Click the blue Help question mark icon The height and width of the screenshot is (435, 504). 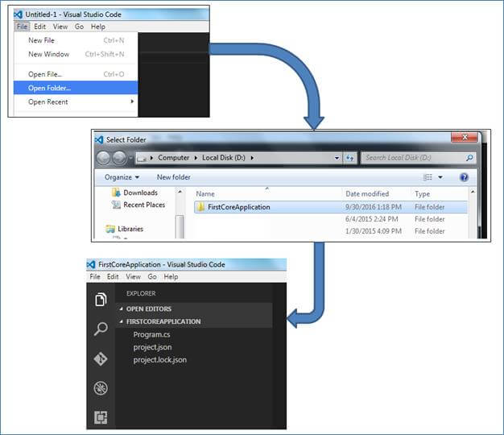[x=464, y=177]
